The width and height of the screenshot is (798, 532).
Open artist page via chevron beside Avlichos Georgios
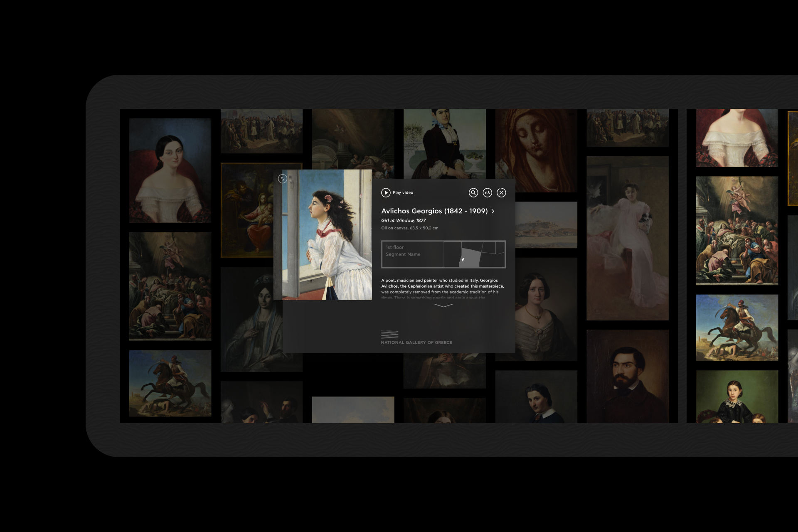click(x=493, y=211)
